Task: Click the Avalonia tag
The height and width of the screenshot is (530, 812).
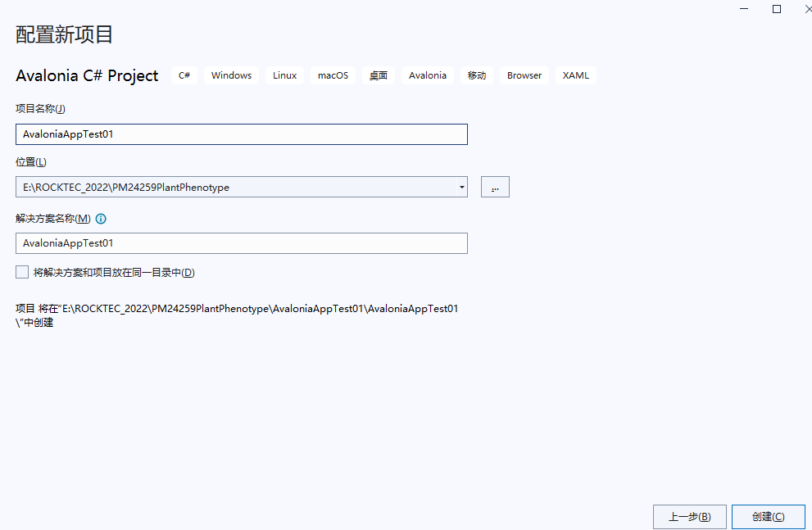Action: point(428,75)
